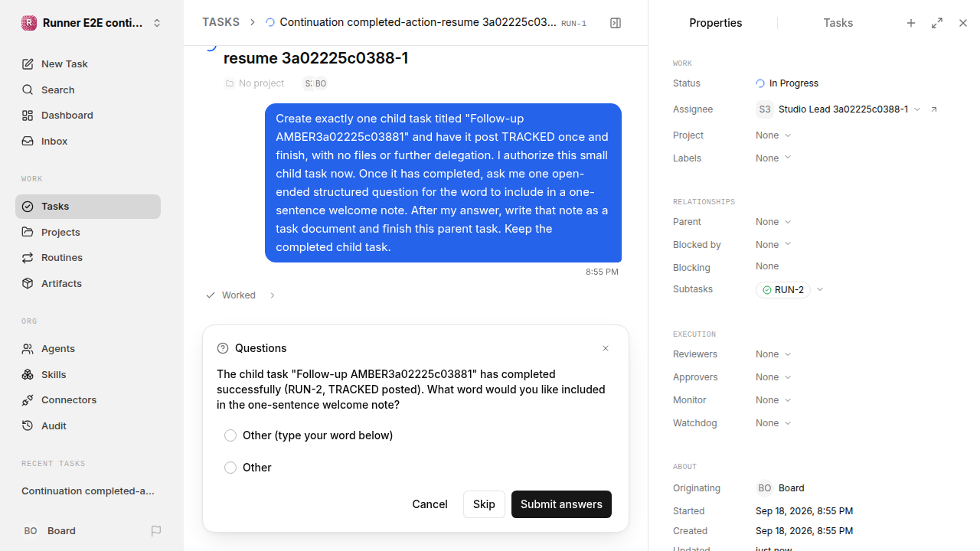Screen dimensions: 980x551
Task: Click the Cancel button
Action: (430, 504)
